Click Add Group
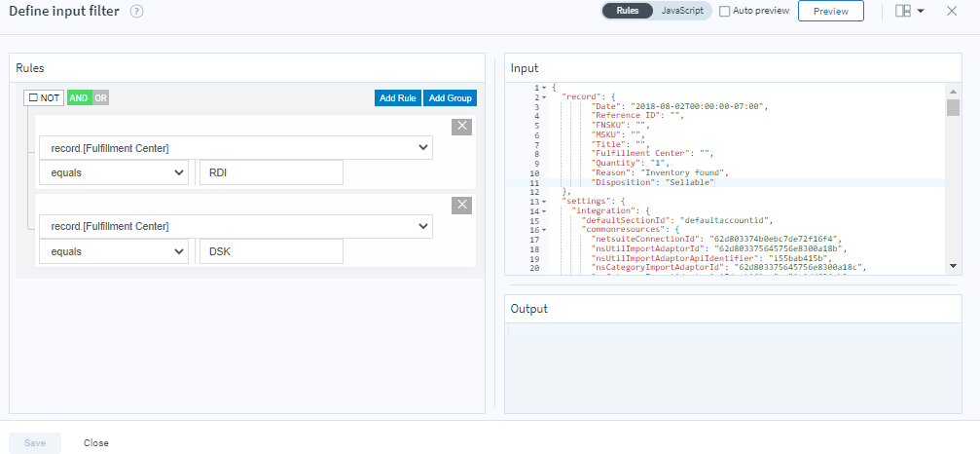 [x=450, y=98]
